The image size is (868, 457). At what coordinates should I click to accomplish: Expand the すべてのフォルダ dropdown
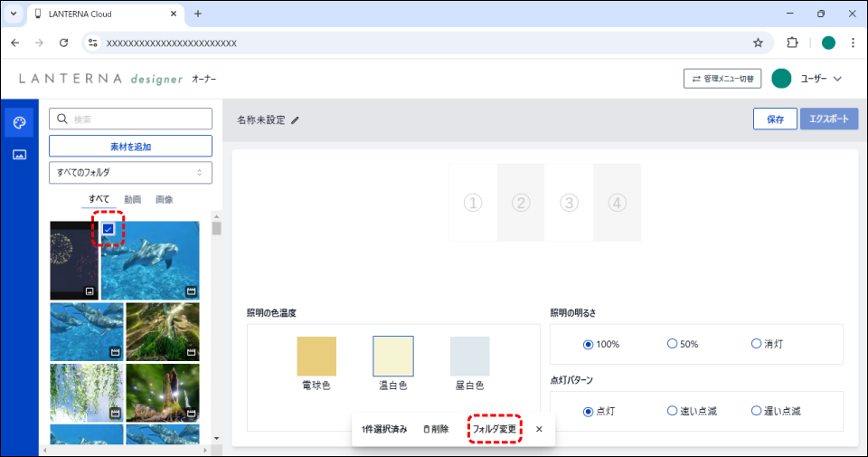pos(130,172)
